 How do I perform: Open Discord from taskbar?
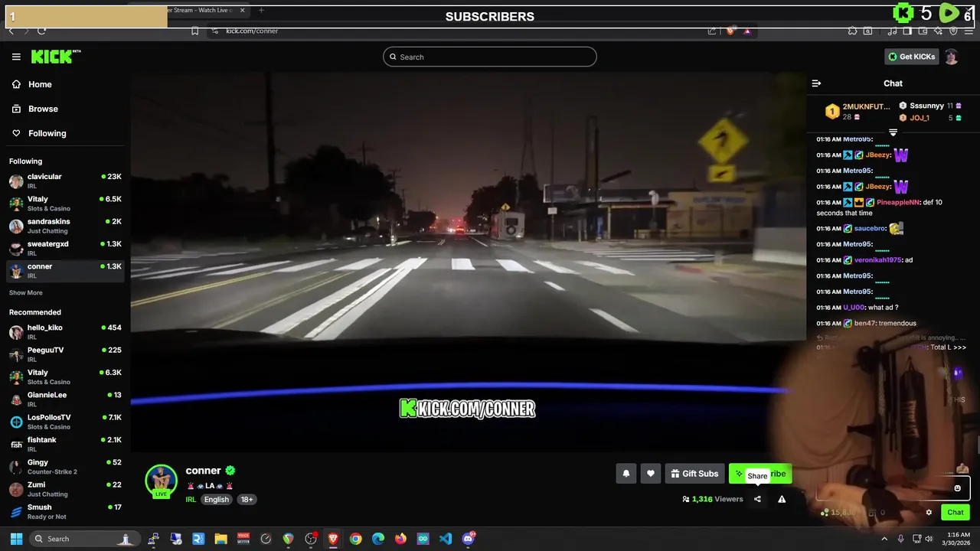click(x=469, y=539)
